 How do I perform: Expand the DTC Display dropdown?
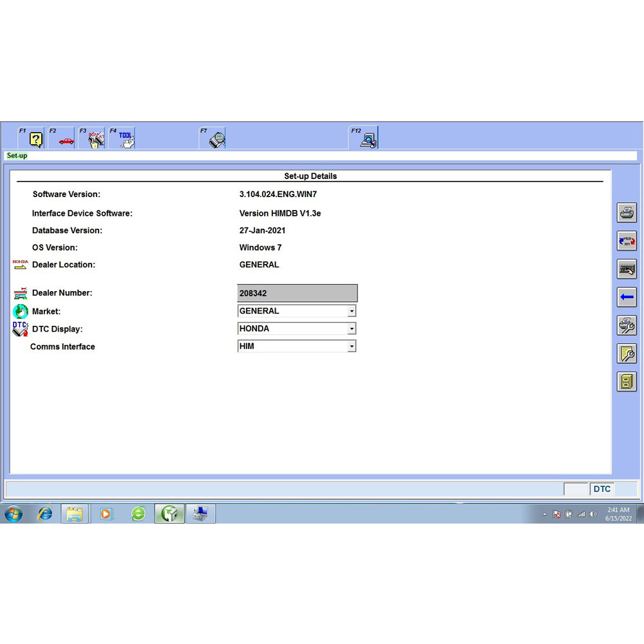point(352,328)
